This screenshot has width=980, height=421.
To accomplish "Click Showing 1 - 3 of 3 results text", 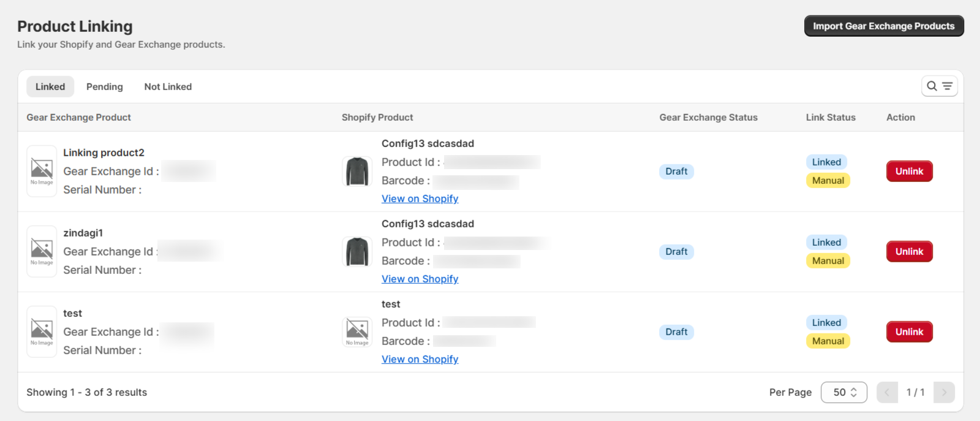I will (87, 392).
